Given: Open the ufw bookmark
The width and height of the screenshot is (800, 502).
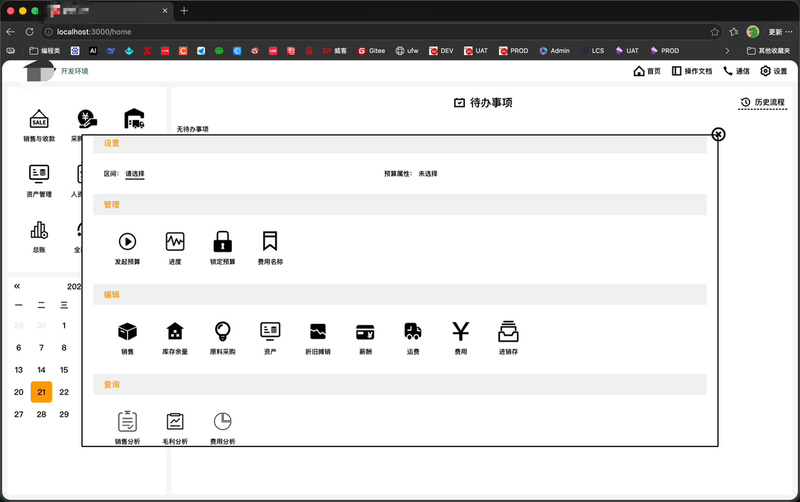Looking at the screenshot, I should pyautogui.click(x=407, y=51).
